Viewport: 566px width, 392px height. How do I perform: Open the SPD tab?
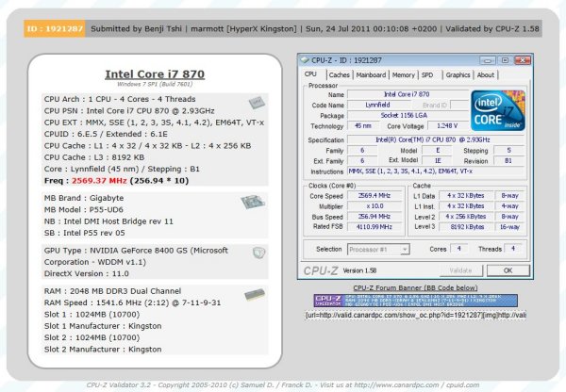tap(427, 75)
